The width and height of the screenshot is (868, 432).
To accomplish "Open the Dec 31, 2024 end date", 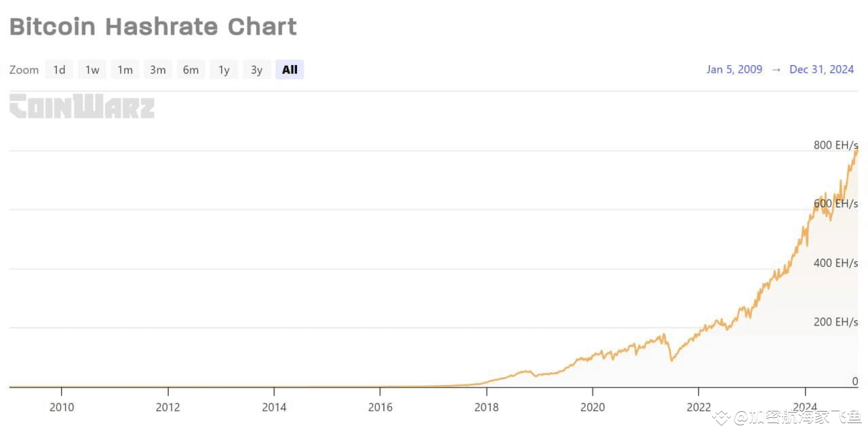I will (822, 69).
